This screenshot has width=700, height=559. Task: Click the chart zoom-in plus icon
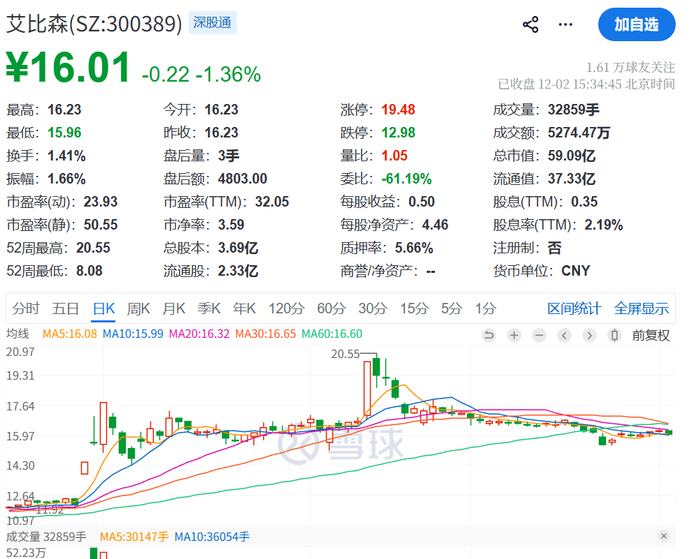[x=514, y=335]
